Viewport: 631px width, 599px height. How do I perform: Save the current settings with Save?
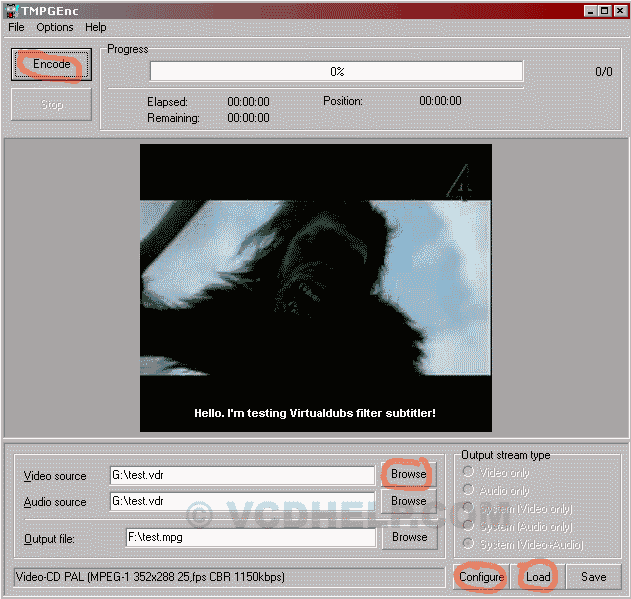point(594,577)
